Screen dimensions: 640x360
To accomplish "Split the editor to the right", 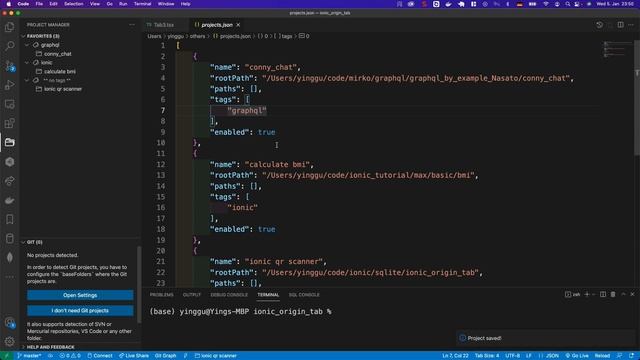I will pyautogui.click(x=620, y=25).
